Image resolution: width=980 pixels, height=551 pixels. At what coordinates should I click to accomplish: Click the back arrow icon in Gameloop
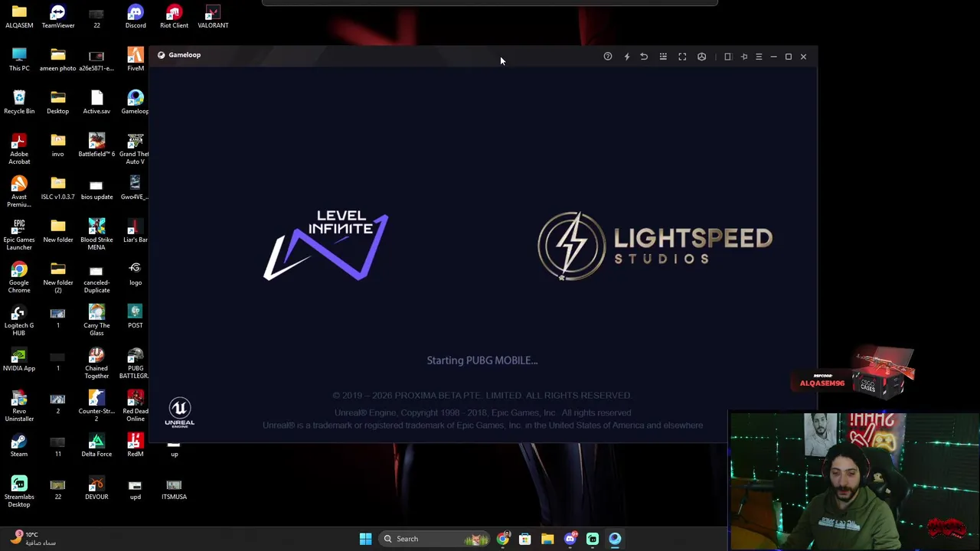point(644,57)
